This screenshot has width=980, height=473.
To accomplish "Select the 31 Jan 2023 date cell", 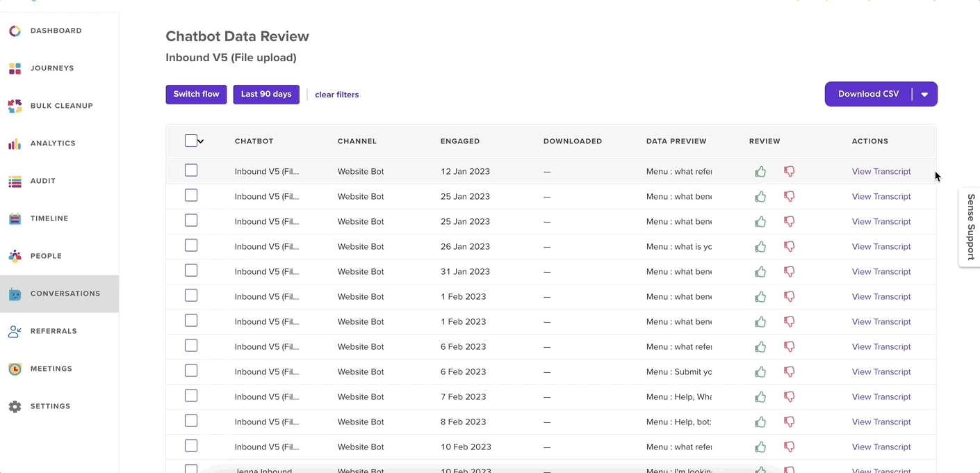I will tap(465, 271).
